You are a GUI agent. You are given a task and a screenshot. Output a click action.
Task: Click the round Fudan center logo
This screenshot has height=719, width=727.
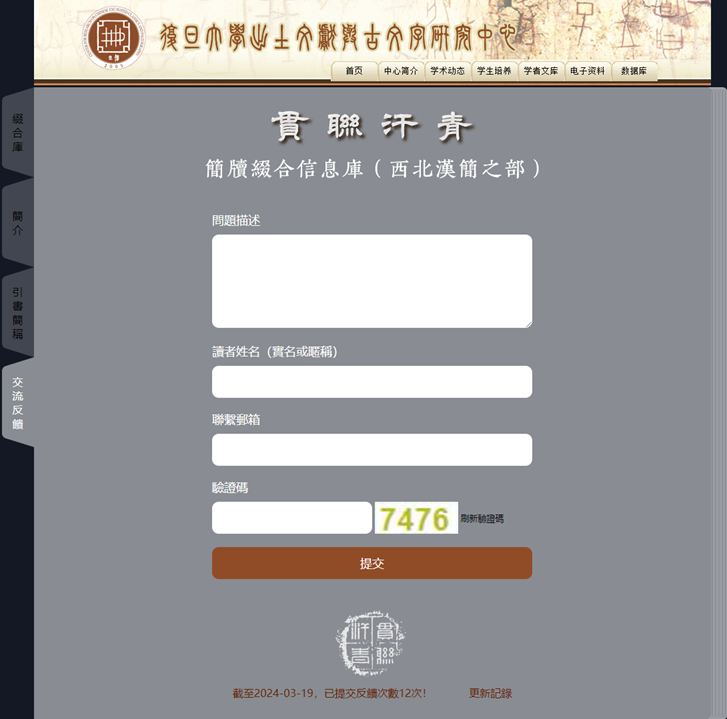tap(114, 38)
